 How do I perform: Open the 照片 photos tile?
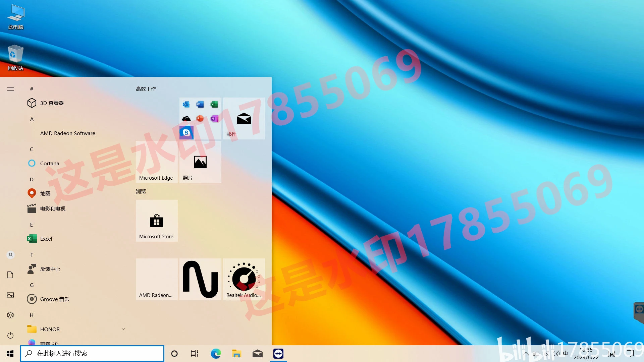(200, 162)
